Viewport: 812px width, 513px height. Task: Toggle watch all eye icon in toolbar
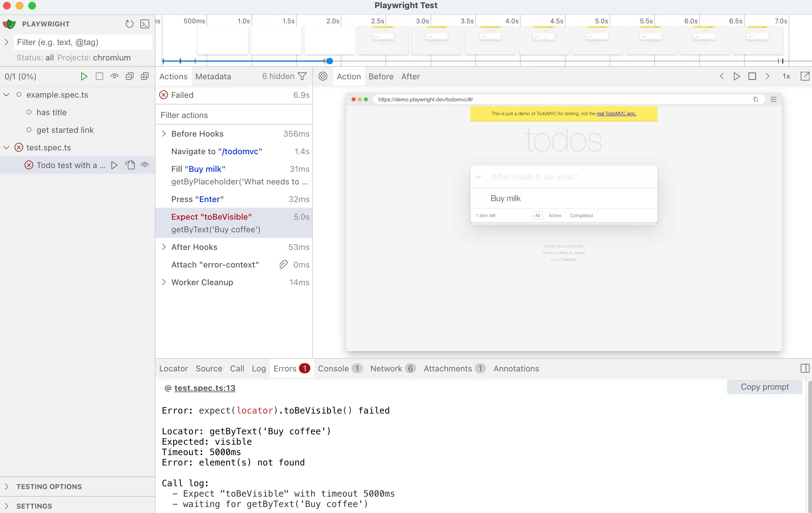[114, 76]
